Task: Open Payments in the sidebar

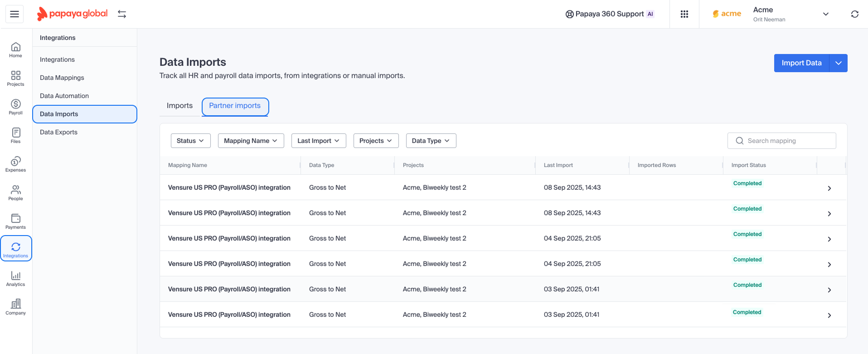Action: tap(16, 221)
